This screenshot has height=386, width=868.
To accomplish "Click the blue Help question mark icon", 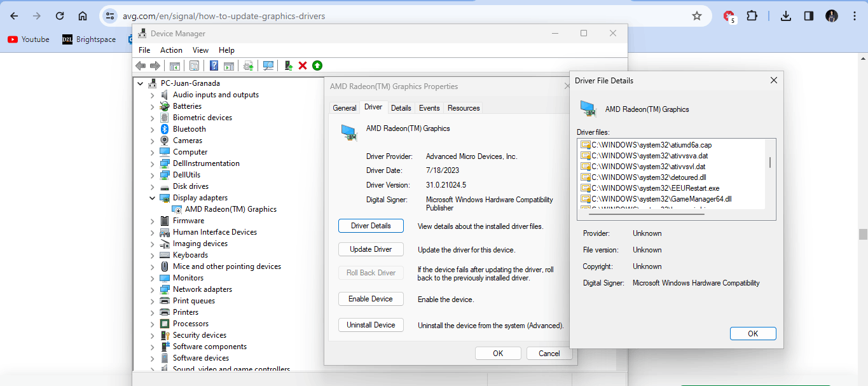I will [x=214, y=65].
